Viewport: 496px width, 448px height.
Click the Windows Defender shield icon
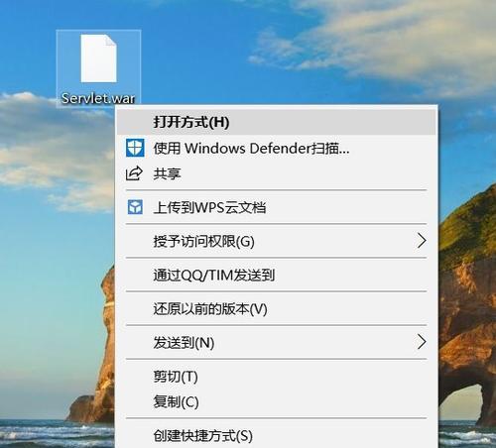135,148
